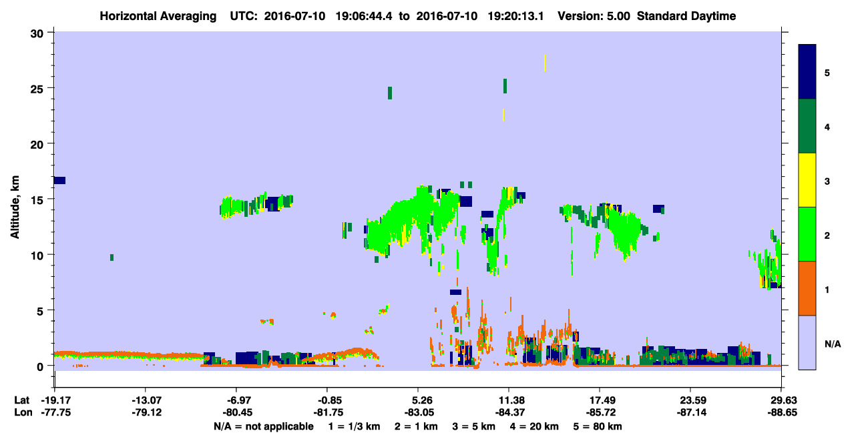Image resolution: width=868 pixels, height=445 pixels.
Task: Click the start time '19:06:44.4'
Action: pyautogui.click(x=365, y=16)
